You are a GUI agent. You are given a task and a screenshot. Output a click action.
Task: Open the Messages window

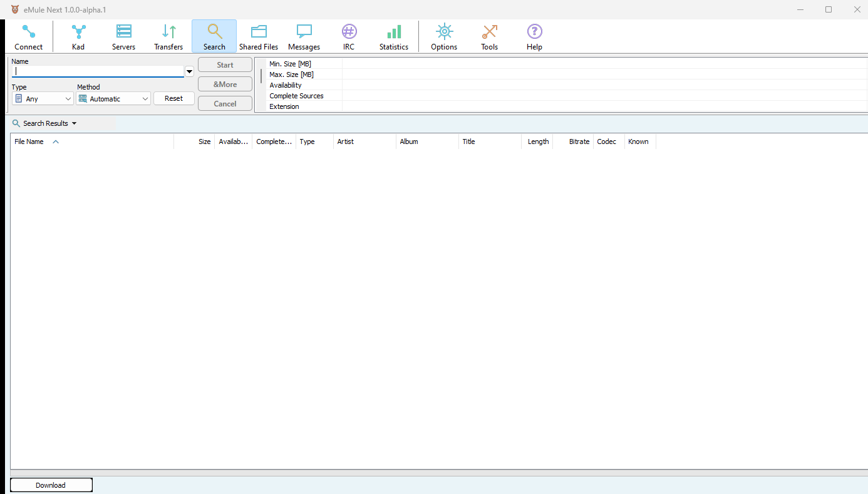click(x=304, y=36)
